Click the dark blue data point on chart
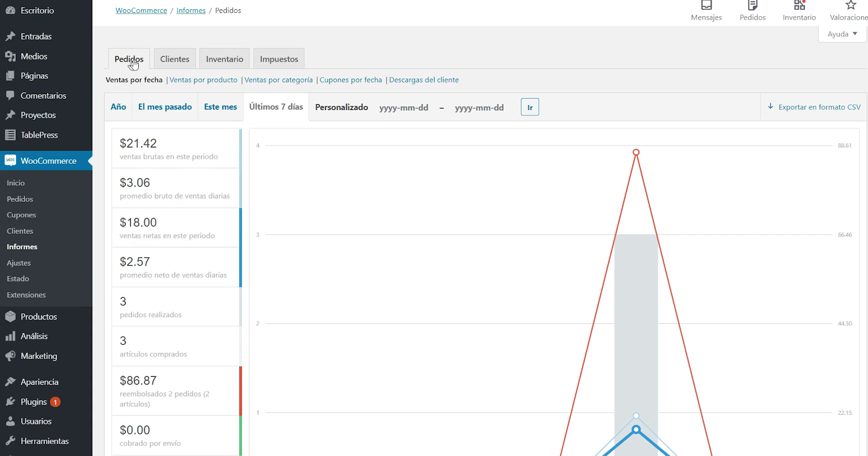The height and width of the screenshot is (456, 868). (636, 430)
